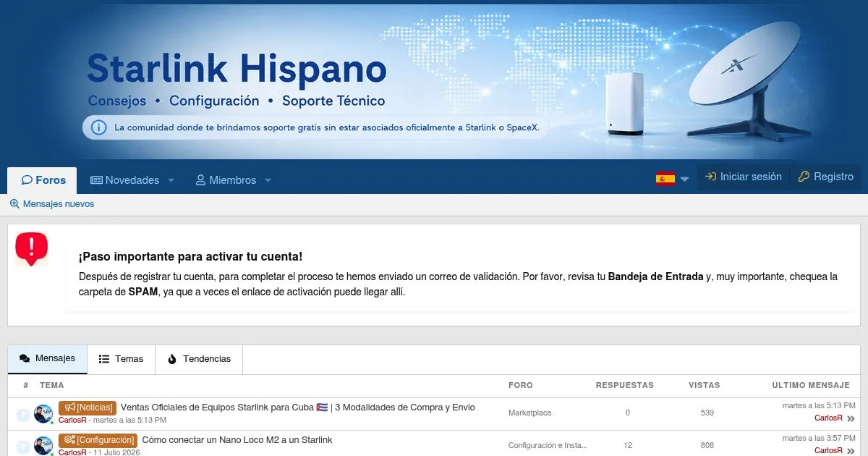Click the FORO column header
This screenshot has width=868, height=456.
521,385
